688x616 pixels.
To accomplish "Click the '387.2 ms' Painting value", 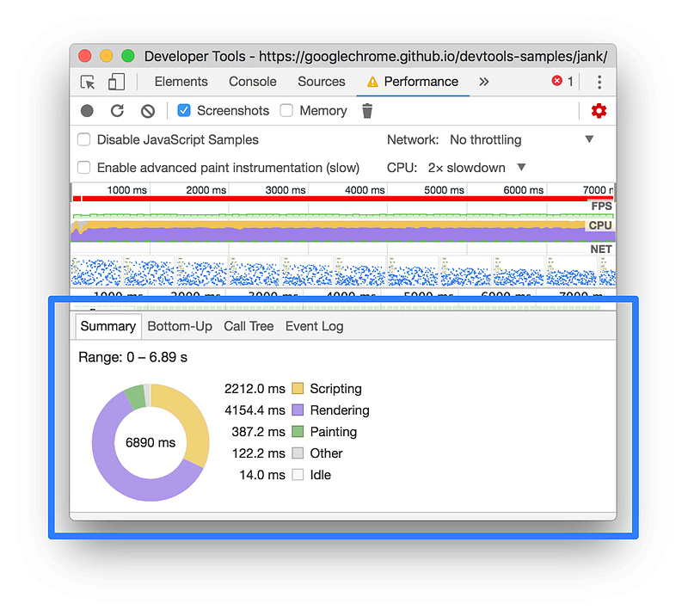I will (258, 432).
